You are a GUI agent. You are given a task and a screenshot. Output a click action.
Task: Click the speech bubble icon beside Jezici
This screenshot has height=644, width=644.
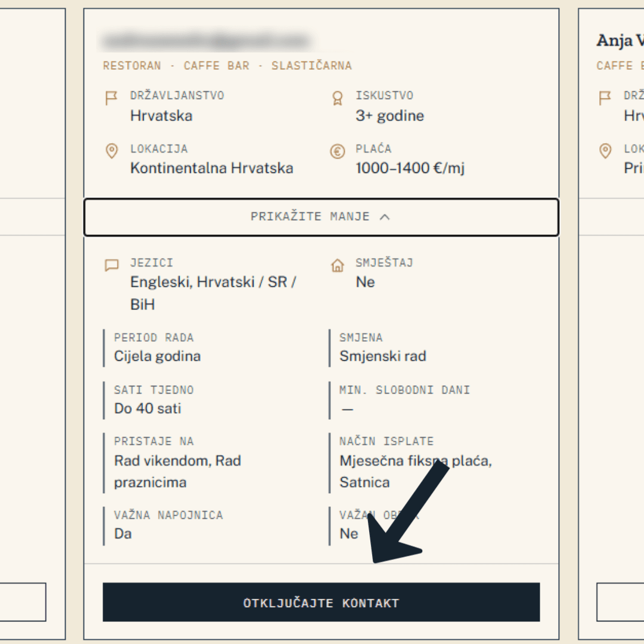[112, 265]
